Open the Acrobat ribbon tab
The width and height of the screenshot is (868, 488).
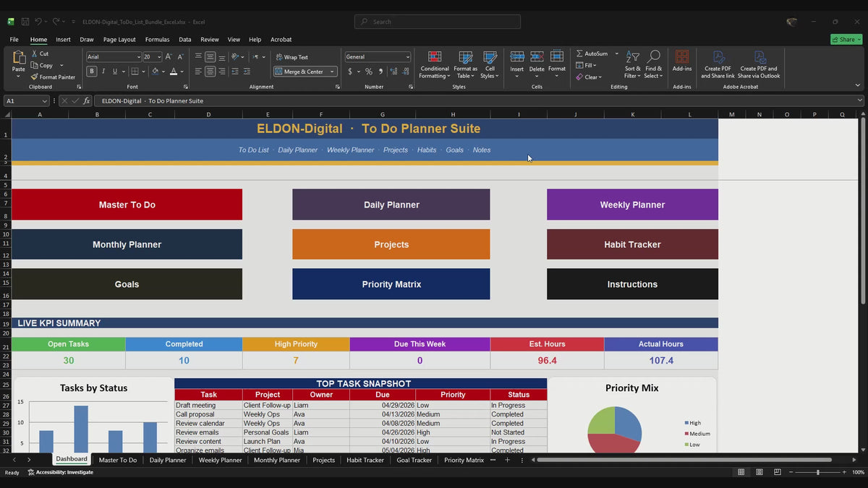pos(281,40)
